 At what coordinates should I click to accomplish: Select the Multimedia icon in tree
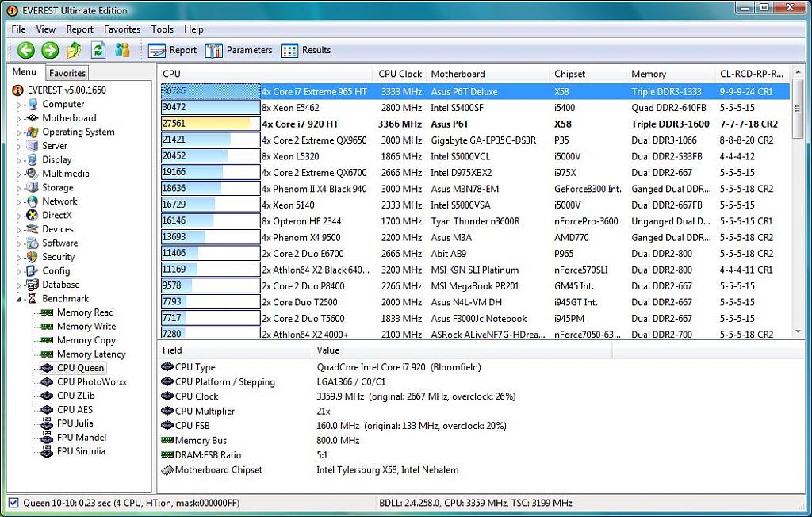click(x=33, y=174)
